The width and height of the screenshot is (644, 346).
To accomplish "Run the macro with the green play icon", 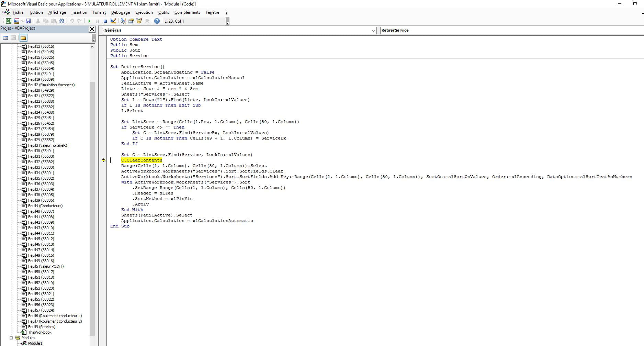I will click(x=89, y=21).
